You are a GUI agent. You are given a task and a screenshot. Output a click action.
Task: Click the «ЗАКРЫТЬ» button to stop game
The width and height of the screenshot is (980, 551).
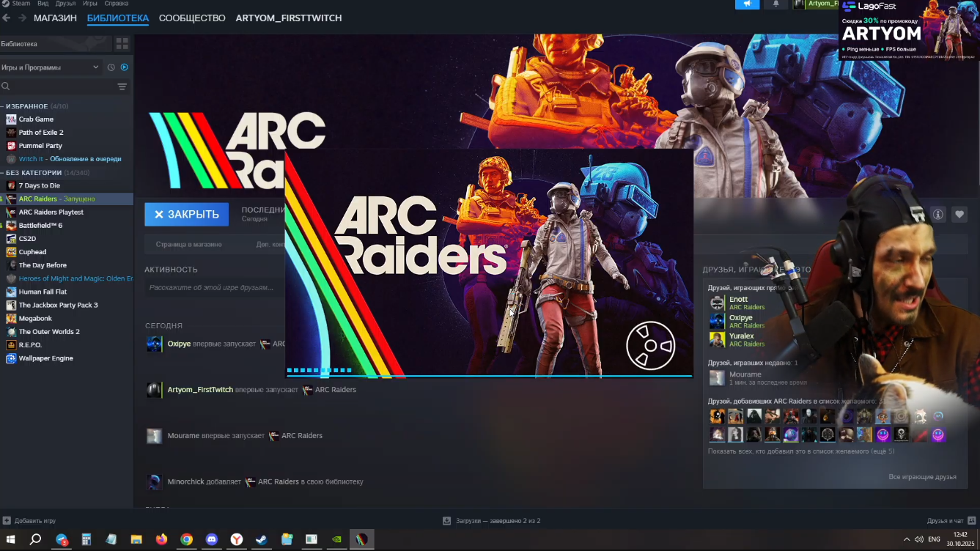[187, 214]
